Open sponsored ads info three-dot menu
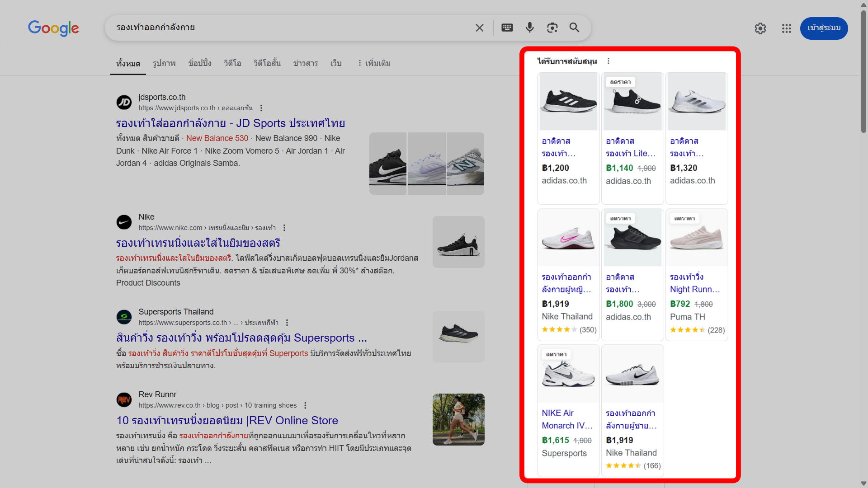The height and width of the screenshot is (488, 868). (x=609, y=61)
